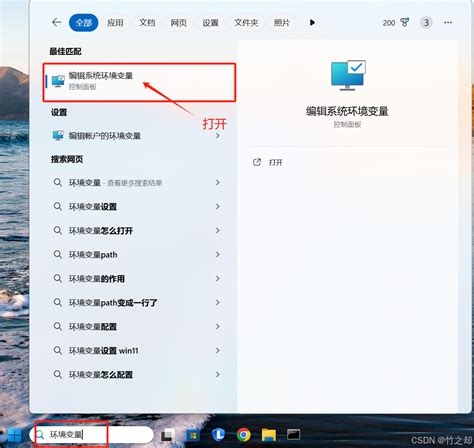Open Task View on the taskbar
This screenshot has width=474, height=448.
click(168, 435)
